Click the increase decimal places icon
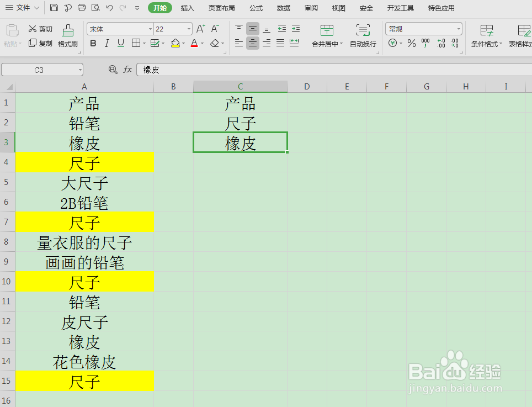The height and width of the screenshot is (407, 532). tap(440, 43)
